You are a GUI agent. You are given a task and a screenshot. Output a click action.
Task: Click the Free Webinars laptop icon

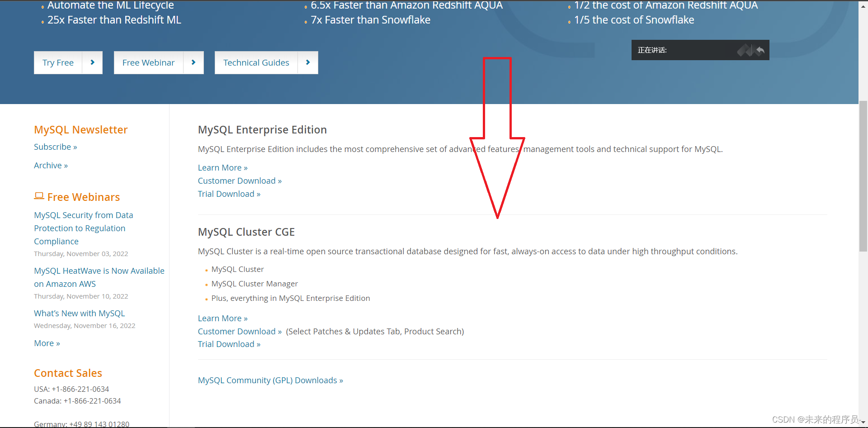[x=39, y=196]
